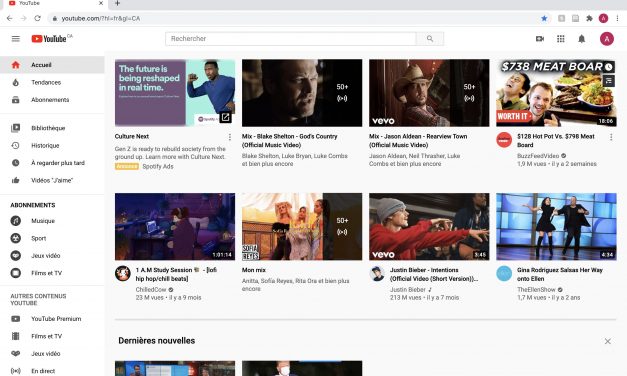Open BuzzFeedVideo channel avatar
The height and width of the screenshot is (376, 627).
tap(504, 140)
